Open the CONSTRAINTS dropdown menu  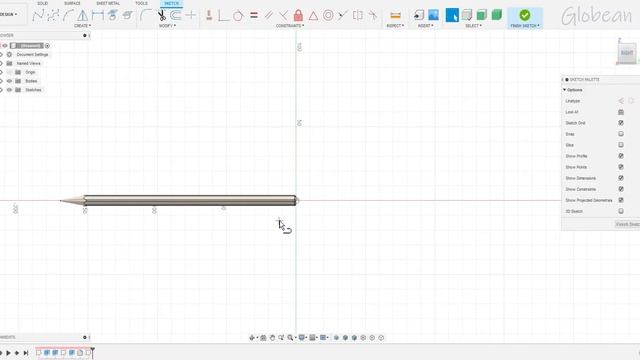coord(290,26)
